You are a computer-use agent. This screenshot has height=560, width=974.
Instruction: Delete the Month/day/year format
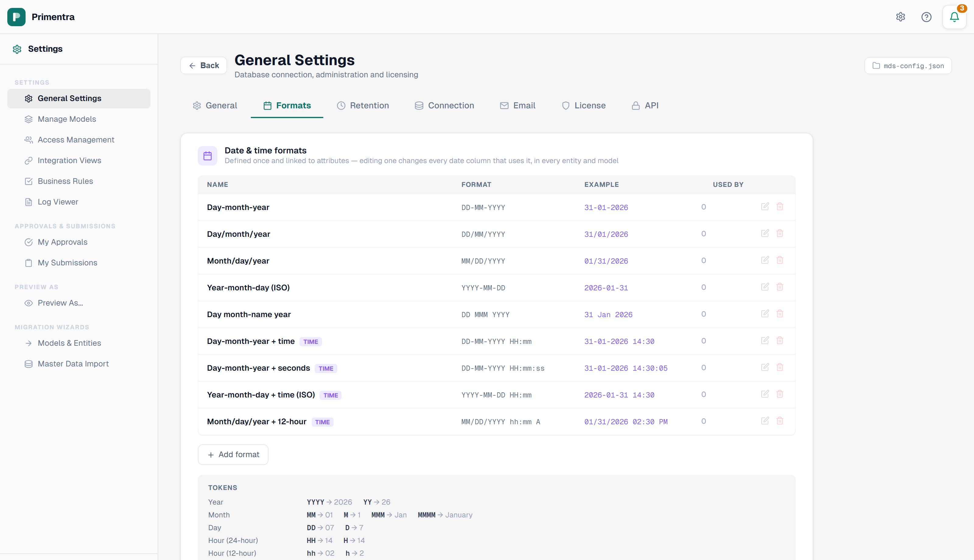[x=780, y=261]
